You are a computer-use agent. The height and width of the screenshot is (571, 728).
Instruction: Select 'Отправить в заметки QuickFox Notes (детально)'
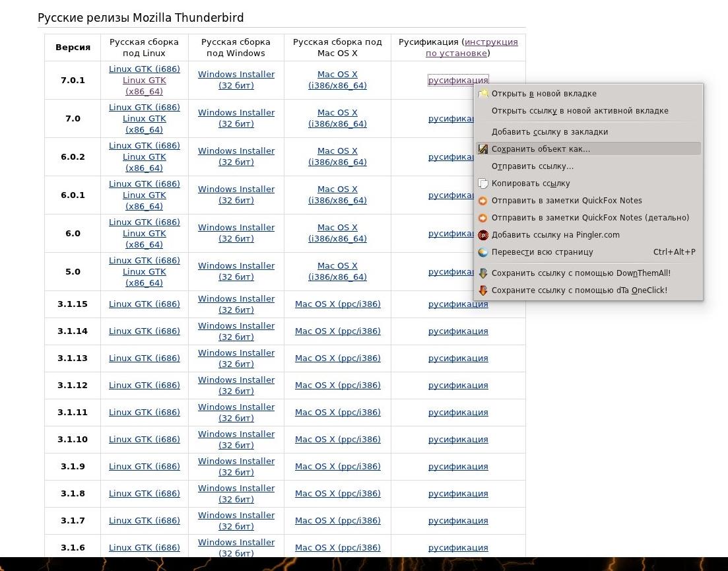click(588, 218)
